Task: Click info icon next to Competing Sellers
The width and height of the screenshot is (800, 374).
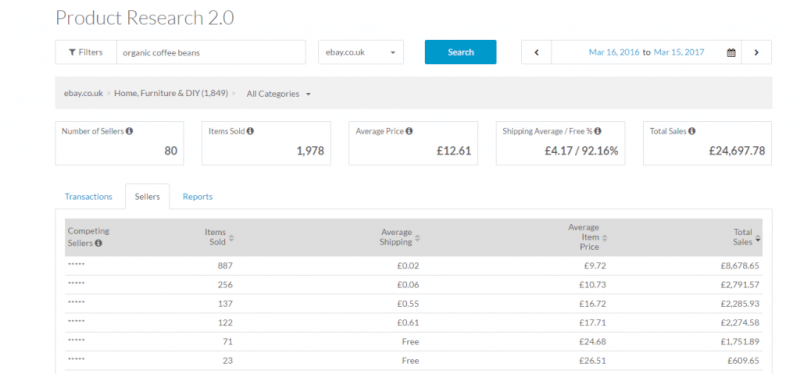Action: point(98,243)
